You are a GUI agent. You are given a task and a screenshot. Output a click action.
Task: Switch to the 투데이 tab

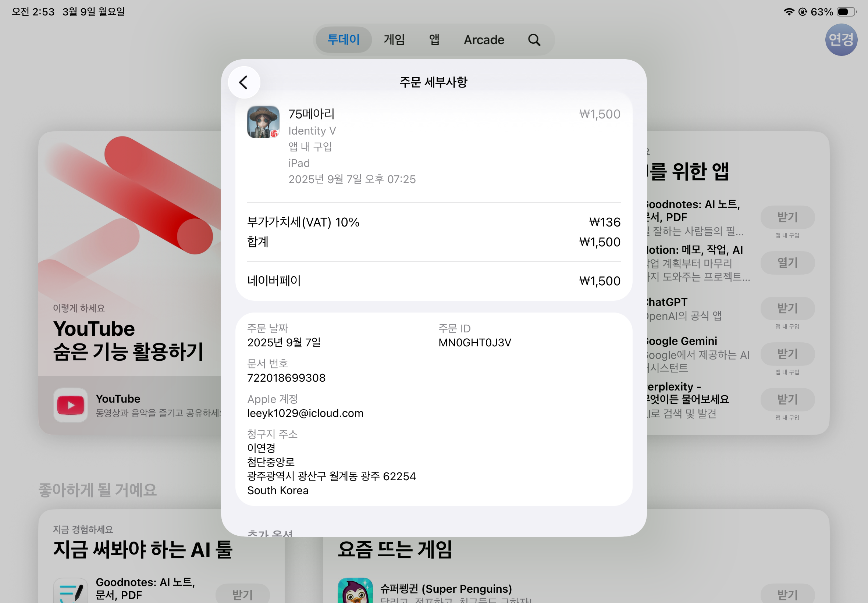pos(343,40)
